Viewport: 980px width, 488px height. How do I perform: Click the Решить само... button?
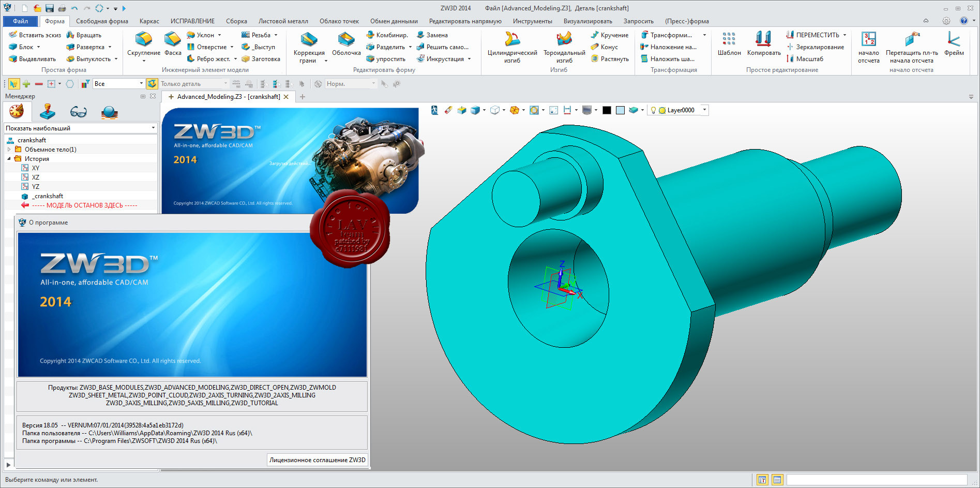(443, 47)
